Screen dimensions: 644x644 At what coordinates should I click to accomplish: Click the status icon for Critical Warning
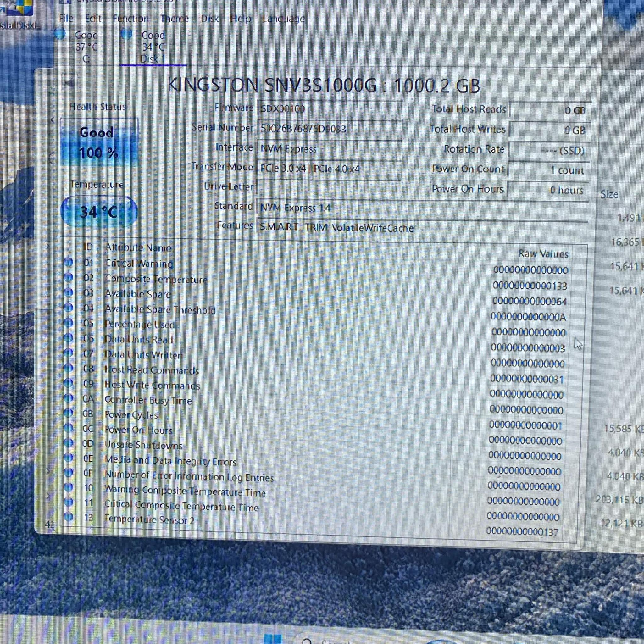[68, 262]
